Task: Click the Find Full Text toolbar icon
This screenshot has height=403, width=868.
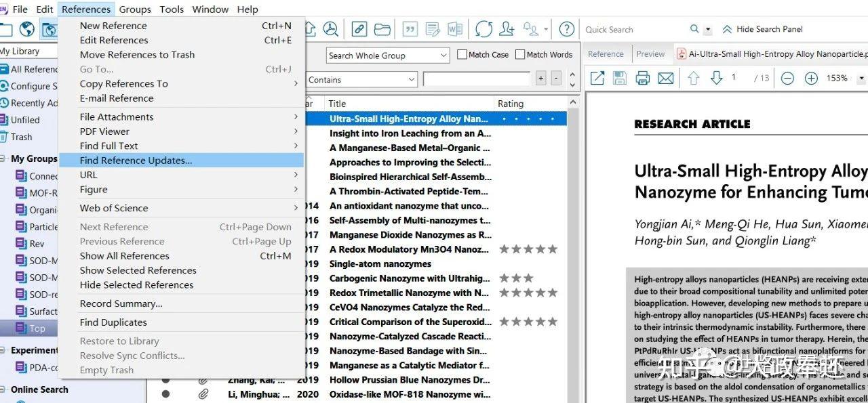Action: click(331, 29)
